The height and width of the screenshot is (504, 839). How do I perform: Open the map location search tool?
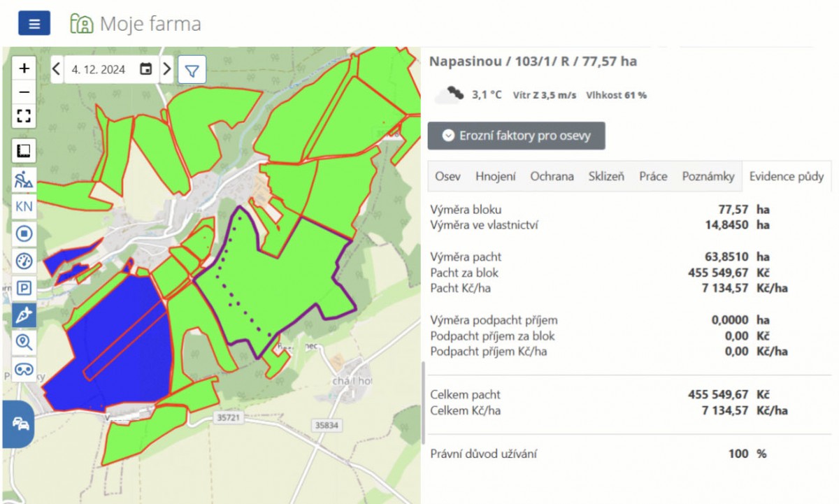click(x=24, y=342)
